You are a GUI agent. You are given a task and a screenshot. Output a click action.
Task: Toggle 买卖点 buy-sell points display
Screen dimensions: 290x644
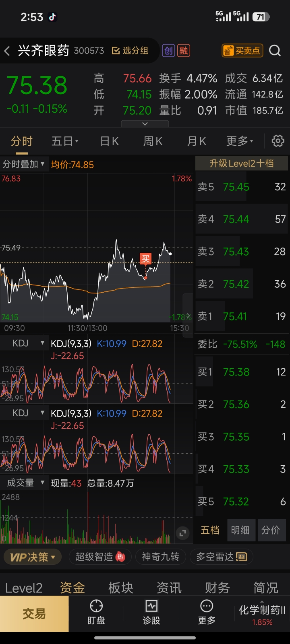coord(242,51)
